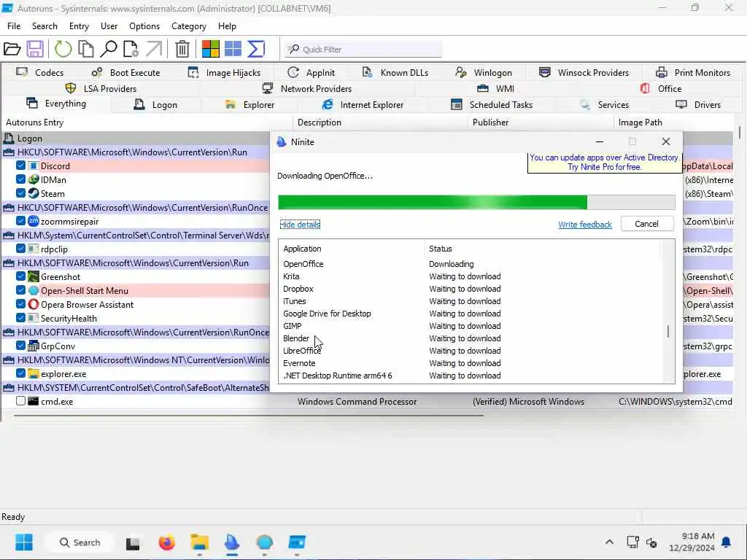Image resolution: width=747 pixels, height=560 pixels.
Task: Click the Status column header in Ninite
Action: click(x=542, y=249)
